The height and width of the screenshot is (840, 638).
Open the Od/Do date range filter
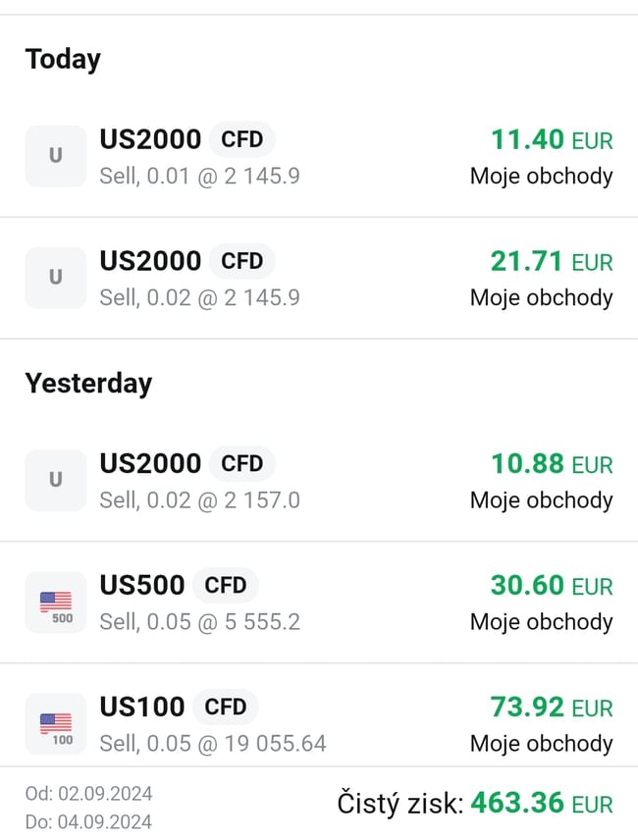pyautogui.click(x=88, y=807)
